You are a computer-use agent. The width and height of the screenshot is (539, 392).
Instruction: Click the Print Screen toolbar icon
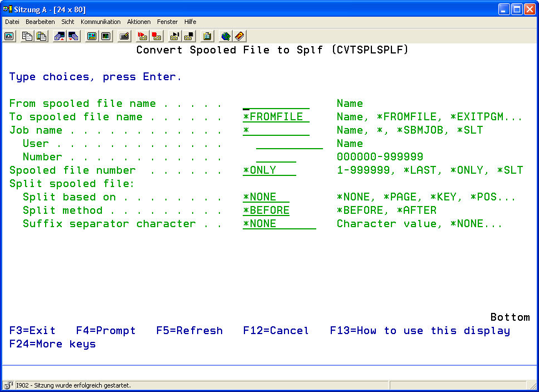click(9, 36)
